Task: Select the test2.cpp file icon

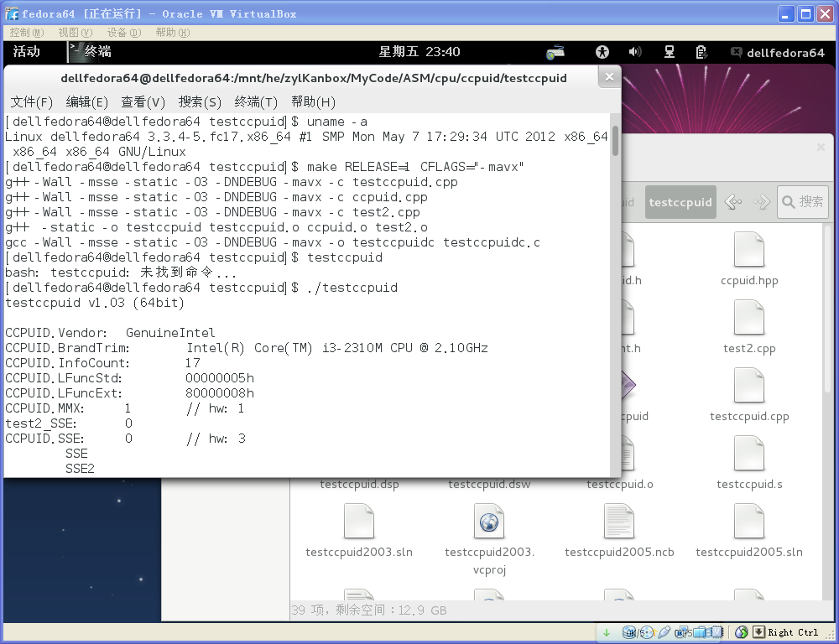Action: point(749,317)
